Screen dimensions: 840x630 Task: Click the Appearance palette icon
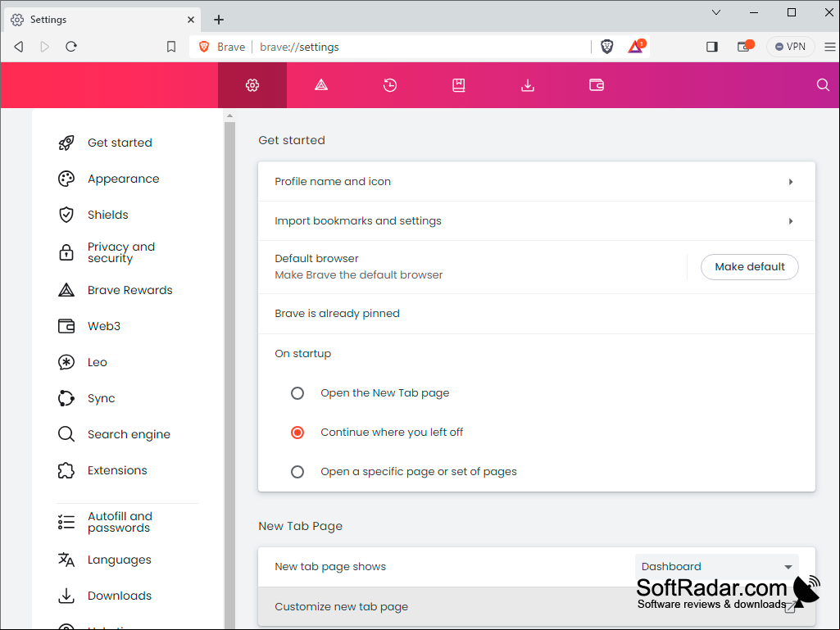pyautogui.click(x=66, y=179)
